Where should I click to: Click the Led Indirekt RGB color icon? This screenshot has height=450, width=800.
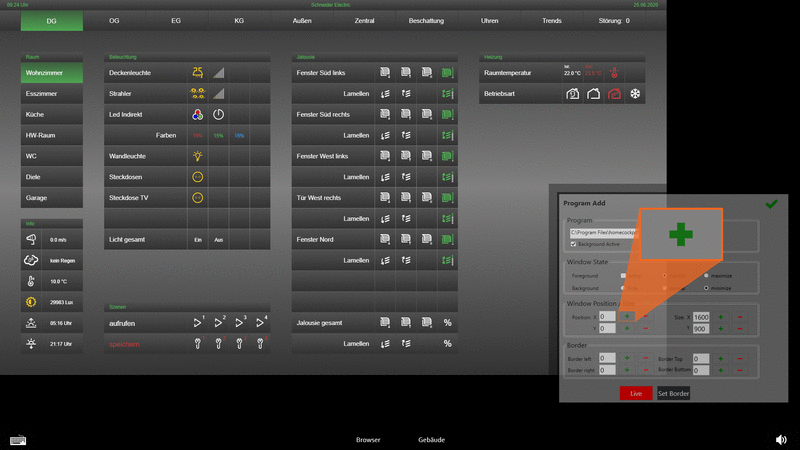(x=197, y=114)
